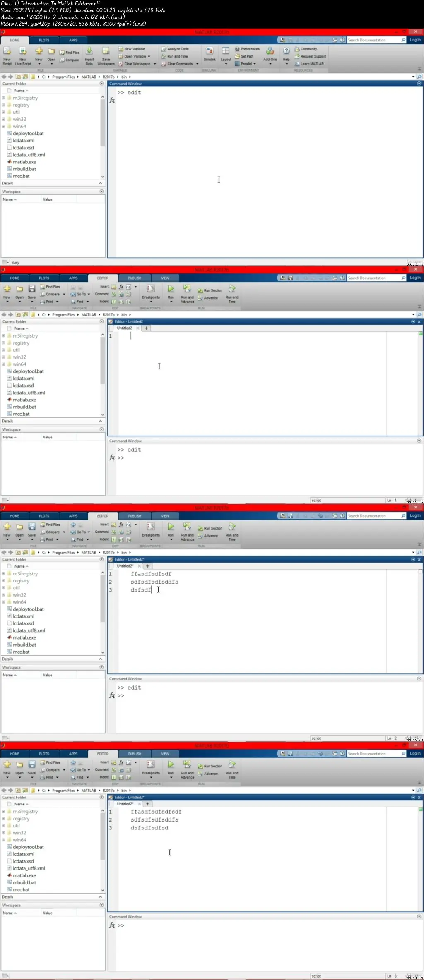The image size is (424, 980).
Task: Switch to the APPS tab in the HOME frame
Action: [x=73, y=40]
